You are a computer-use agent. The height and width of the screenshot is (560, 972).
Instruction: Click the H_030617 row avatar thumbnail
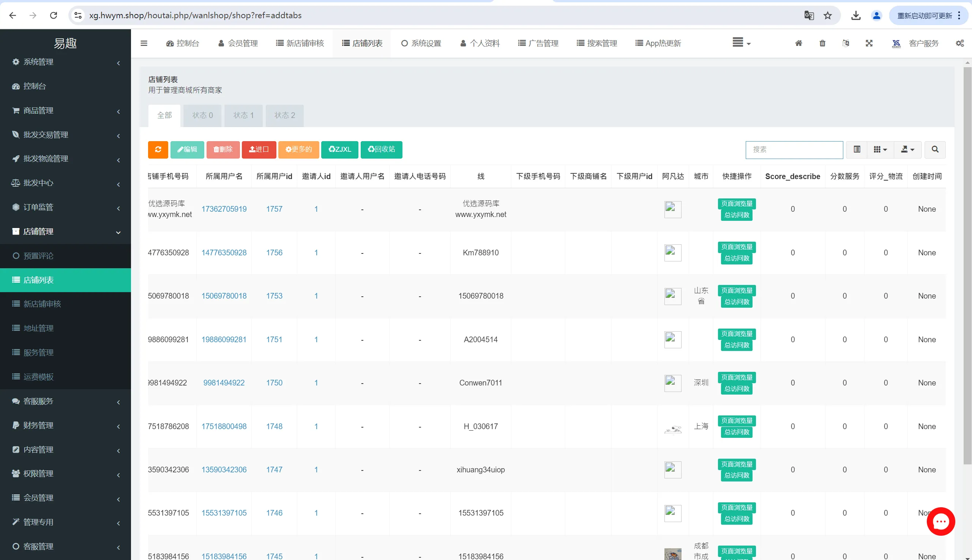[x=673, y=429]
